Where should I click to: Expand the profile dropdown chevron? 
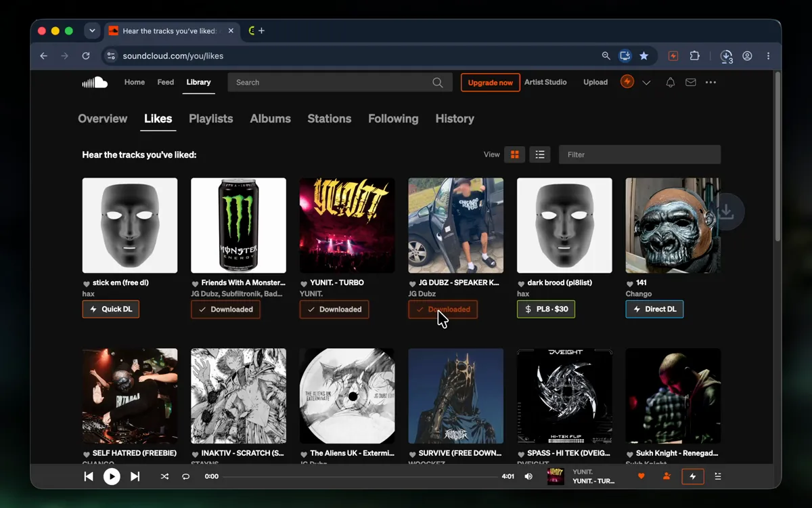pos(646,83)
